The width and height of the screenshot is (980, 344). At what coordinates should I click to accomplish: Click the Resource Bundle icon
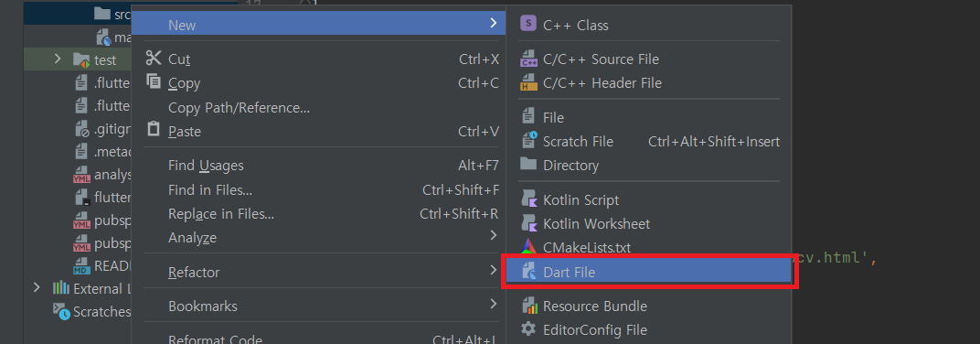click(x=528, y=306)
